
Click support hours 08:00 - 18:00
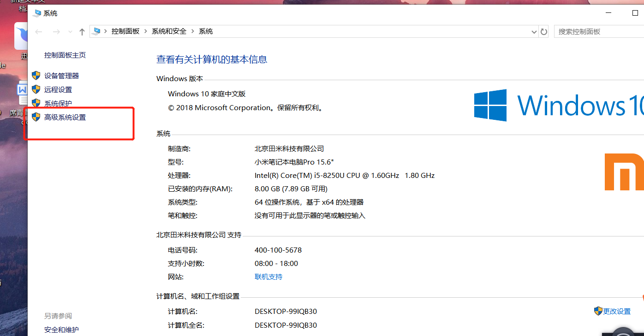tap(276, 264)
